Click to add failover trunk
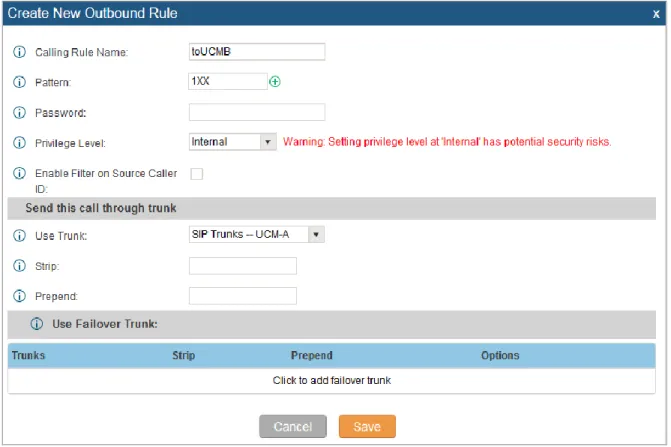This screenshot has height=447, width=671. 332,380
